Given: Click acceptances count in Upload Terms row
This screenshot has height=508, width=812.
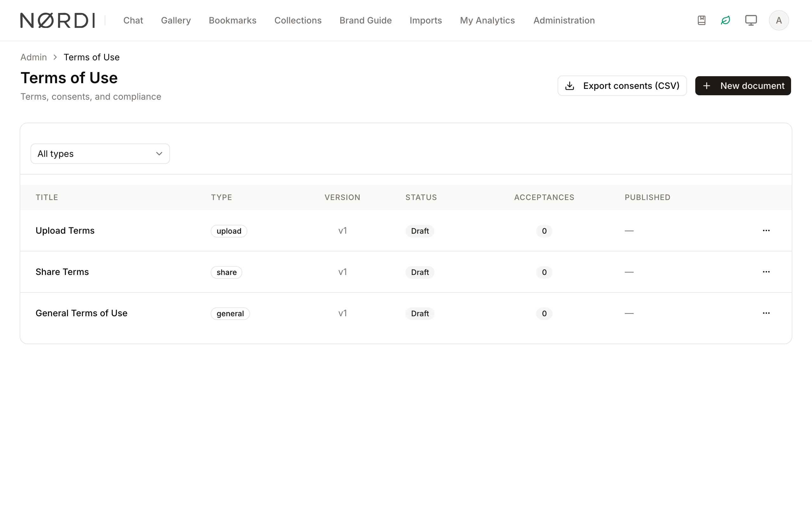Looking at the screenshot, I should coord(544,231).
